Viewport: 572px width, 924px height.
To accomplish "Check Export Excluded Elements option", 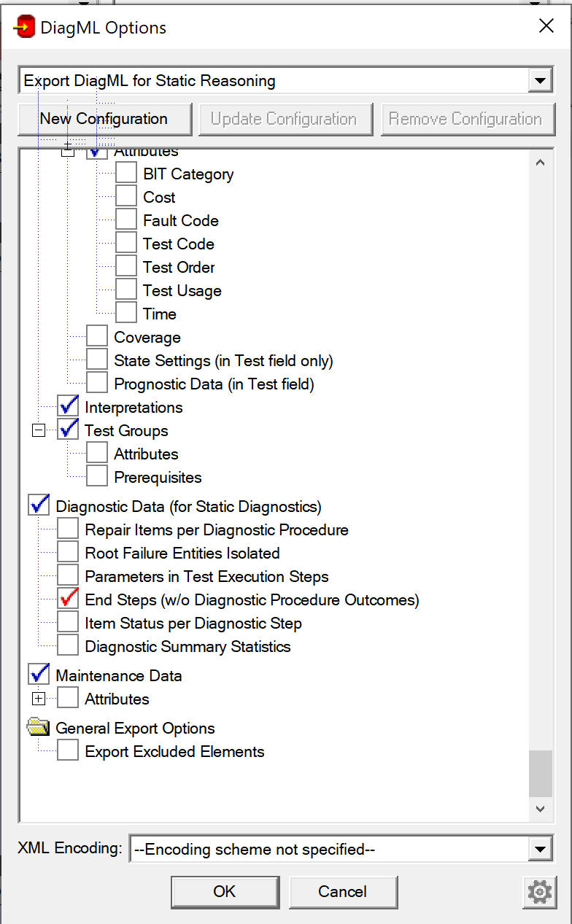I will (68, 751).
